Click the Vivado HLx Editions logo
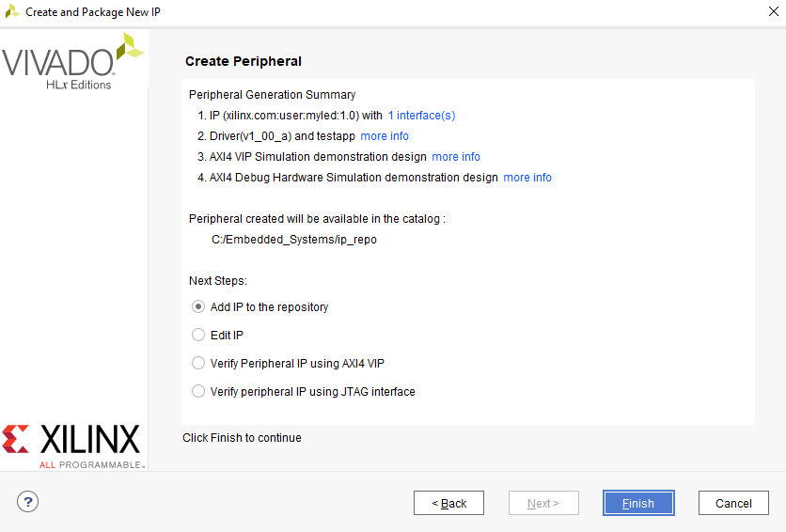 73,63
